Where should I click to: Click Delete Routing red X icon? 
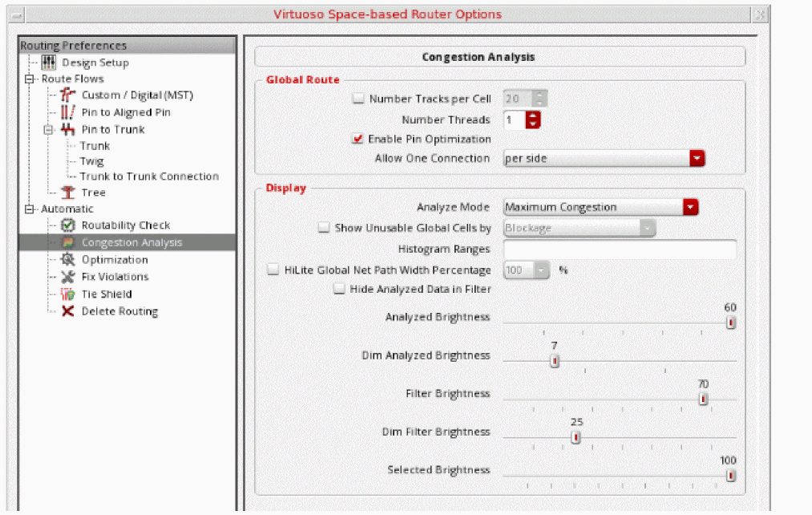click(x=67, y=311)
